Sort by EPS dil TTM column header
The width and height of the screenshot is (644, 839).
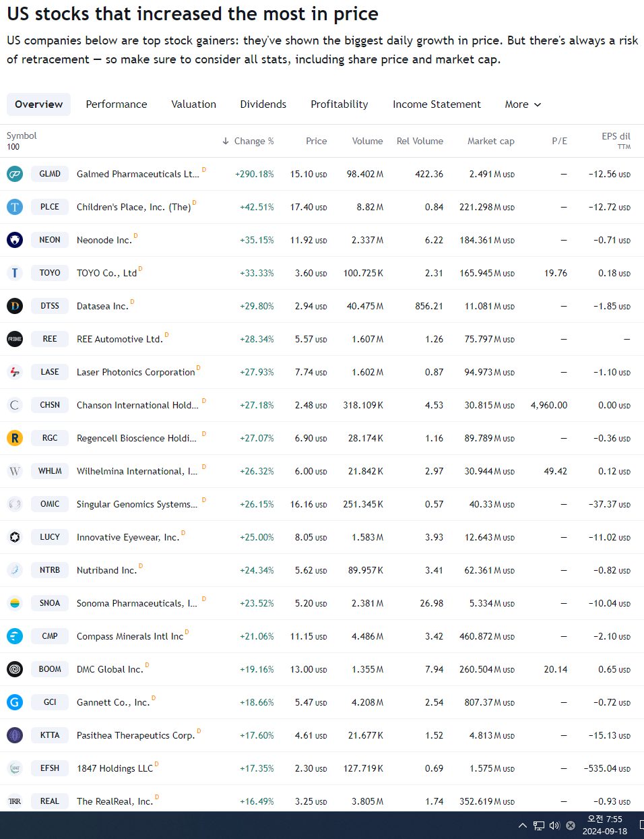click(x=616, y=141)
